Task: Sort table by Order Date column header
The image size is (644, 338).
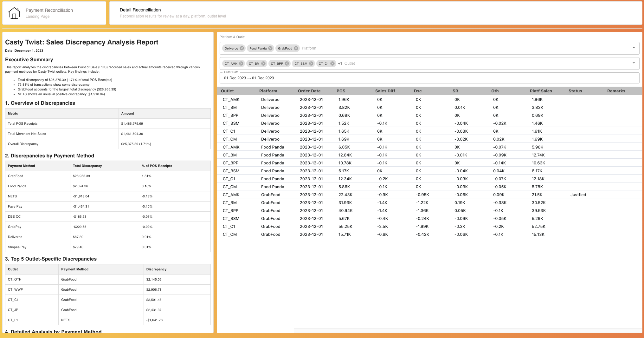Action: 309,91
